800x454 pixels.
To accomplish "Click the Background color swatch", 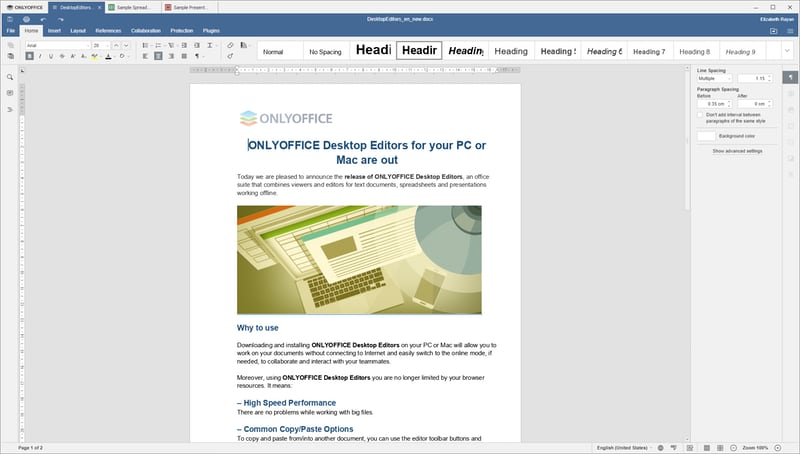I will pyautogui.click(x=706, y=136).
